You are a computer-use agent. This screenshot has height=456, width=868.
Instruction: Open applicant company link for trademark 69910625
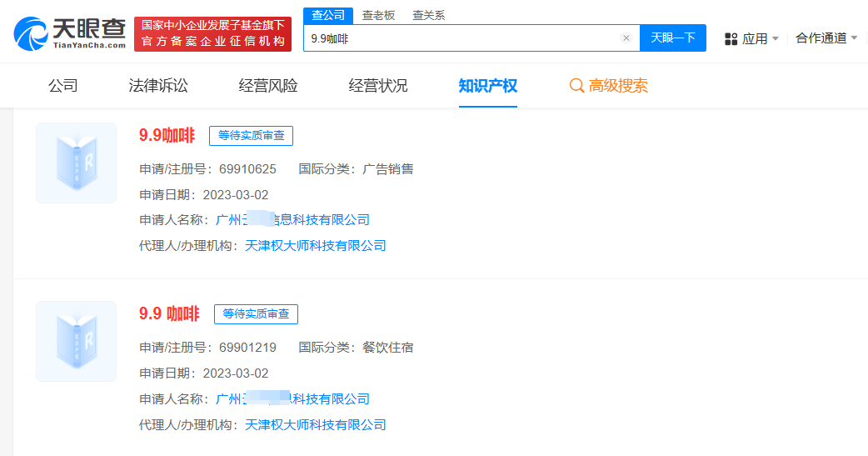click(x=292, y=220)
